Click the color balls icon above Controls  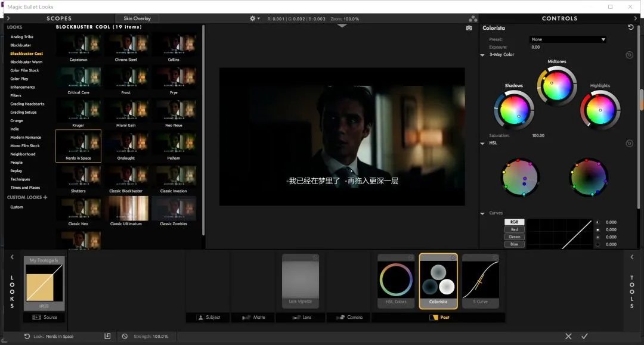pyautogui.click(x=473, y=19)
